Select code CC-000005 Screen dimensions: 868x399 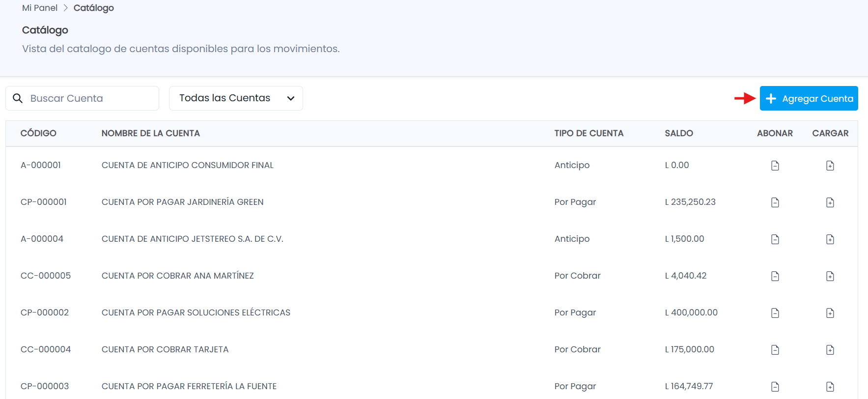(46, 276)
